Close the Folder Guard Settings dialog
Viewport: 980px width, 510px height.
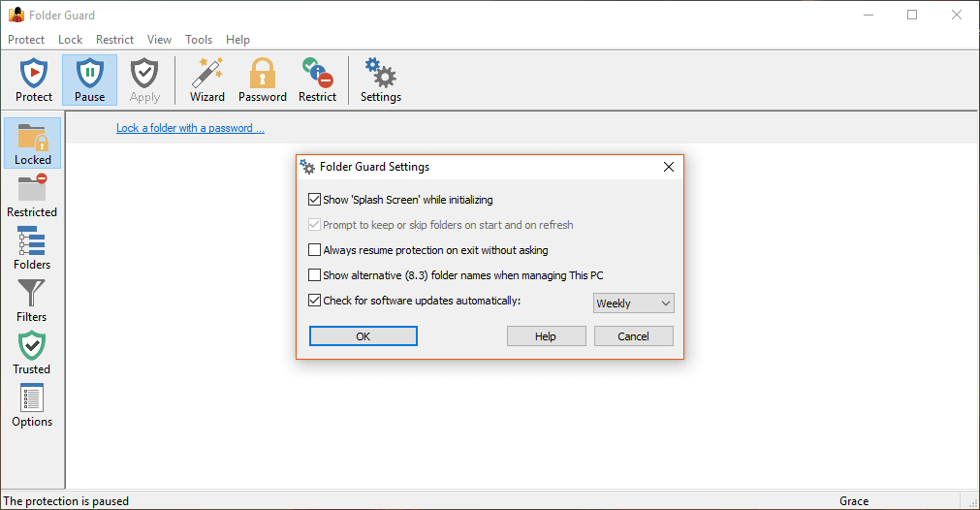click(x=668, y=167)
